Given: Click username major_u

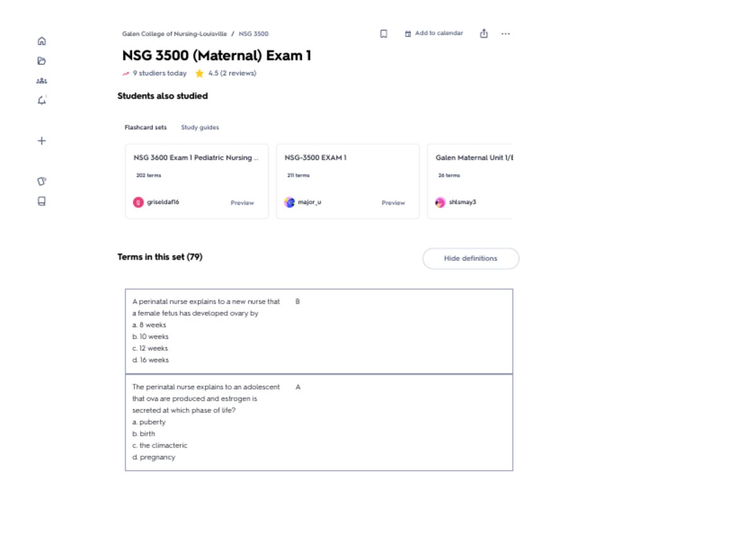Looking at the screenshot, I should 309,202.
